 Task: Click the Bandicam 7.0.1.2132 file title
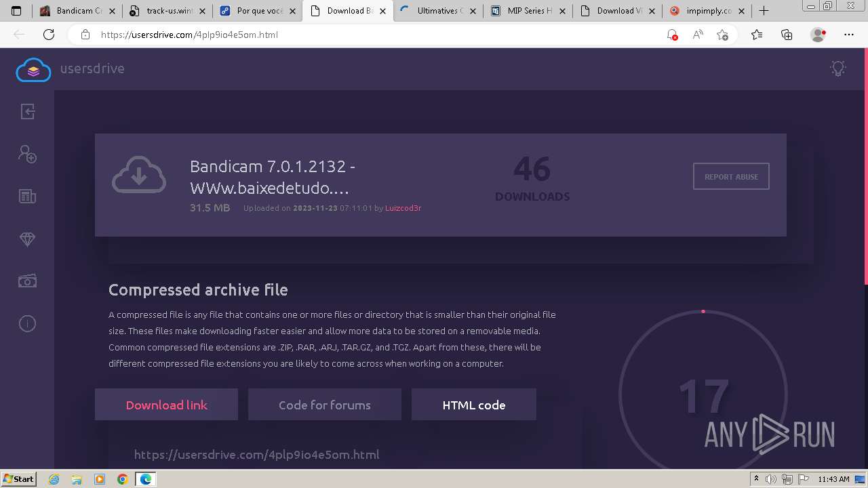click(x=273, y=177)
